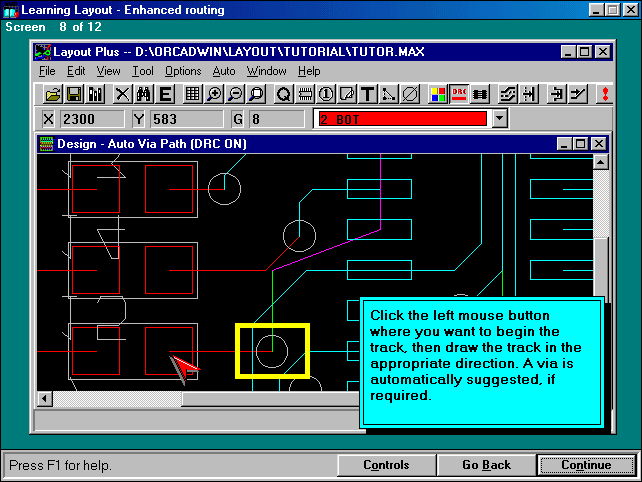Click the red exclamation mark icon

[x=603, y=94]
